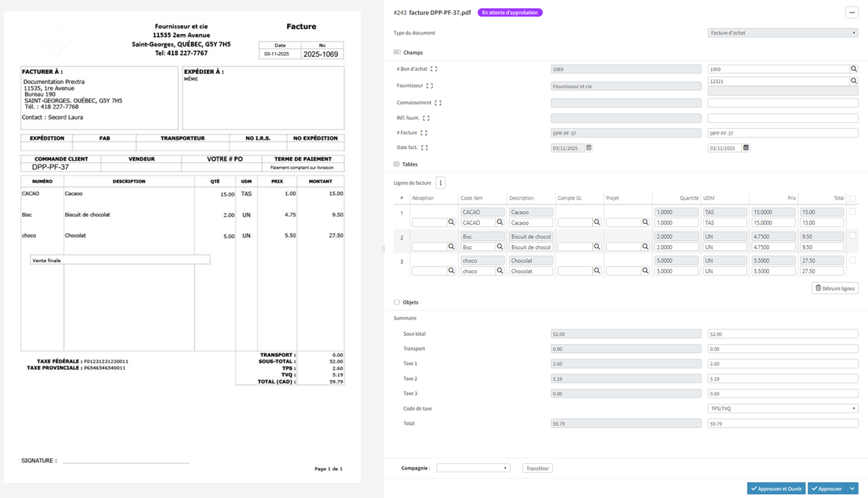The image size is (868, 498).
Task: Click the Compte GL search icon on line 2
Action: 597,247
